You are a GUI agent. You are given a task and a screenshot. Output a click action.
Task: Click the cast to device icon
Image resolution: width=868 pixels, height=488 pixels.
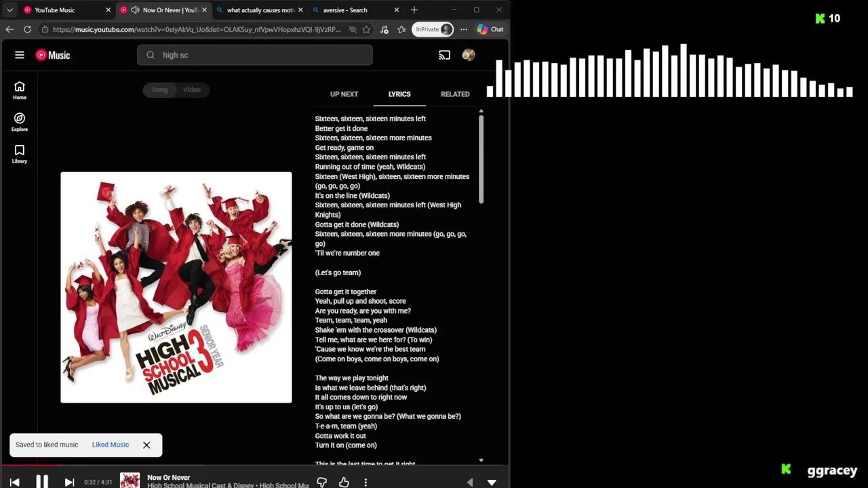point(445,55)
